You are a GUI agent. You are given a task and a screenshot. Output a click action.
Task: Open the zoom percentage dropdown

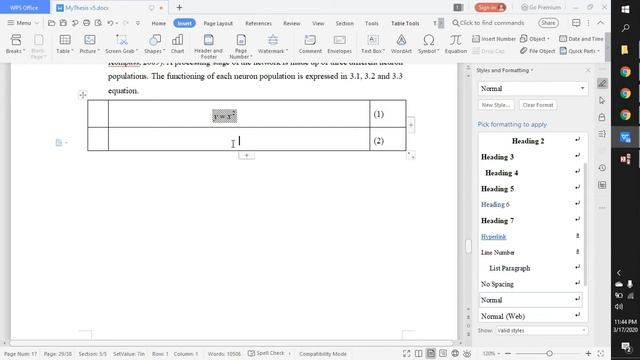(491, 353)
